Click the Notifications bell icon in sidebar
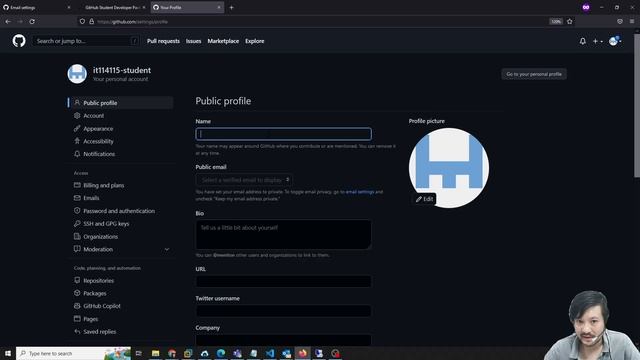The height and width of the screenshot is (360, 640). click(x=77, y=154)
